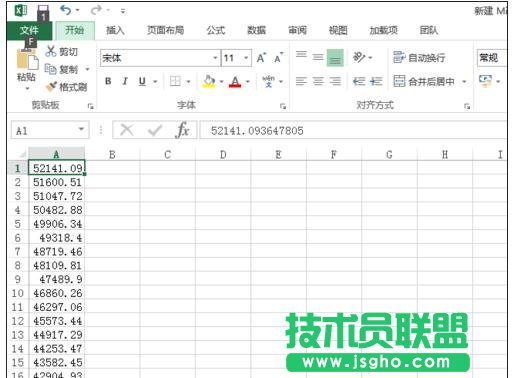The width and height of the screenshot is (513, 378).
Task: Align text right
Action: point(335,81)
